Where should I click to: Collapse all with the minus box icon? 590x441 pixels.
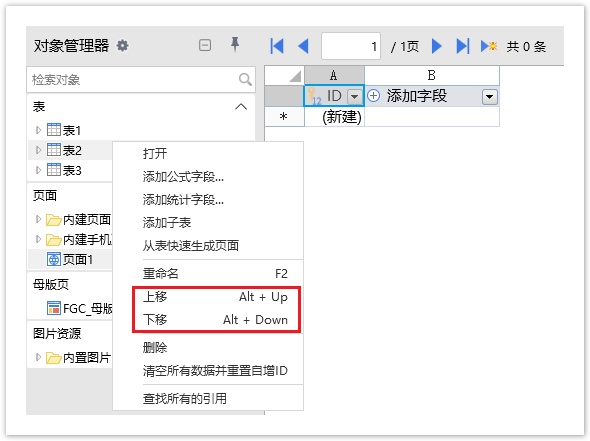click(x=205, y=46)
